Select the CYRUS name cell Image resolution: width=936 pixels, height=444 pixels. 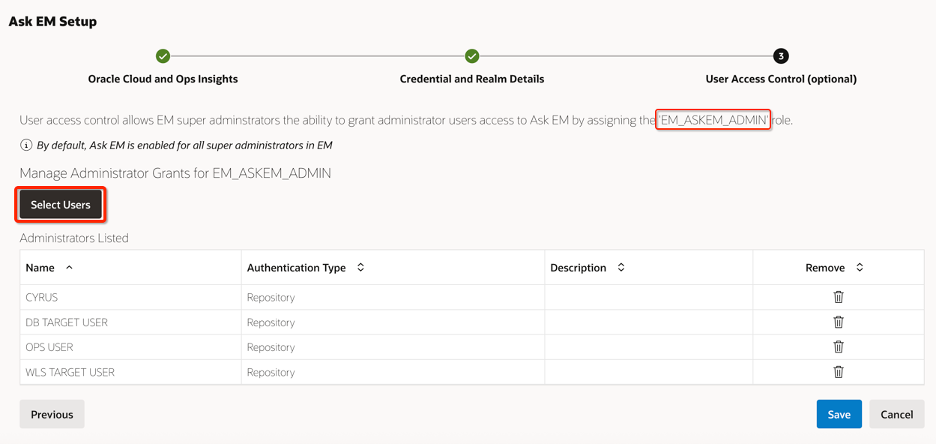pyautogui.click(x=41, y=297)
